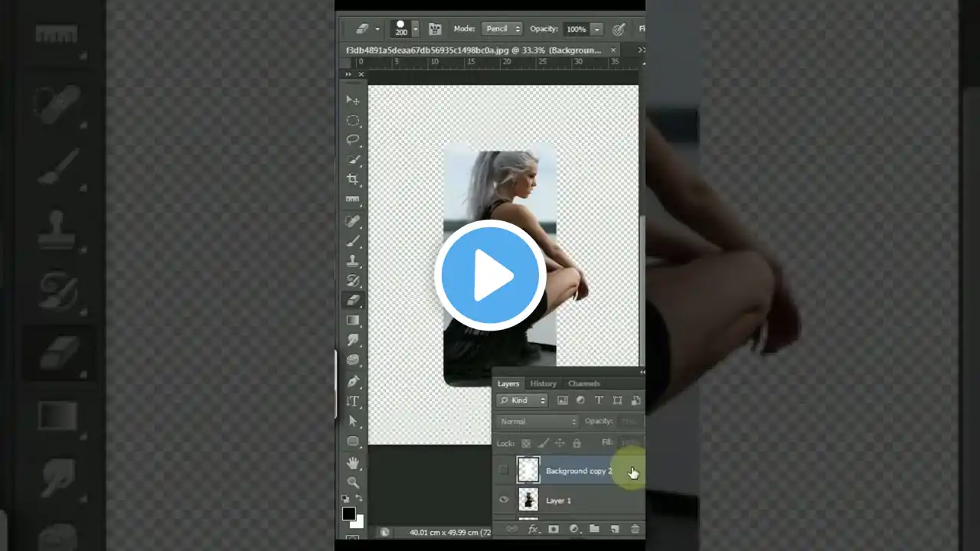Click the delete layer trash icon
The image size is (980, 551).
pos(635,529)
